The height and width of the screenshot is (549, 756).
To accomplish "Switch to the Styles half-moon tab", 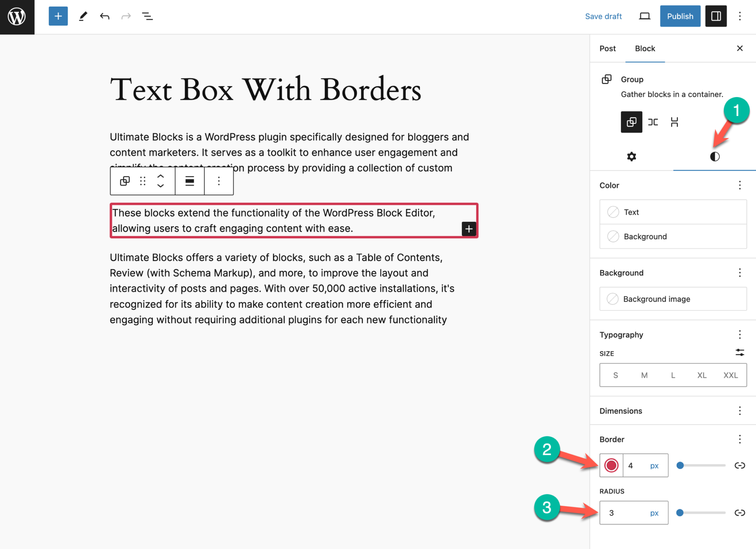I will [x=714, y=156].
